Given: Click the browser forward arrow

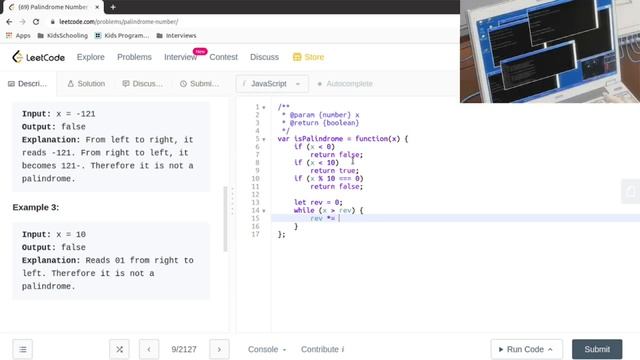Looking at the screenshot, I should (x=22, y=22).
